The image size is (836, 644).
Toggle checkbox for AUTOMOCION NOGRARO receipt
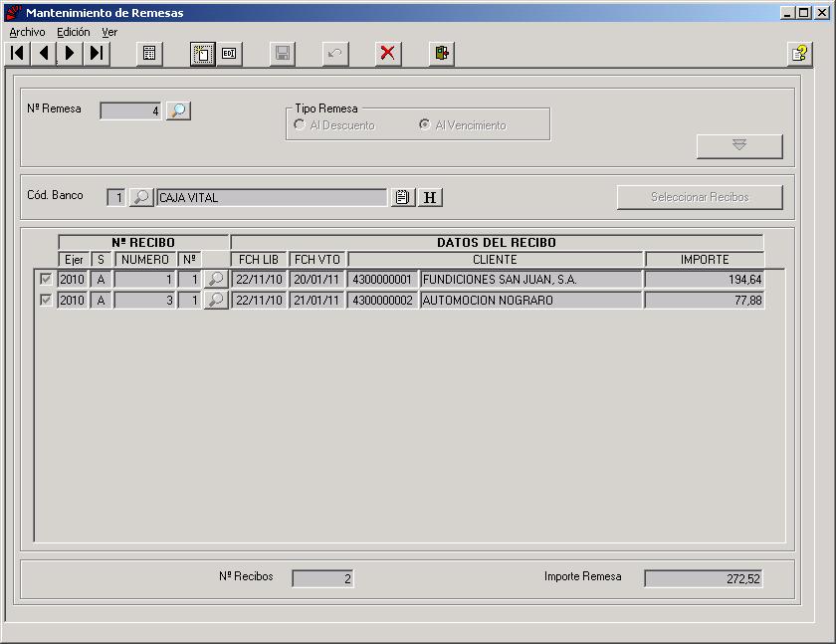tap(46, 301)
